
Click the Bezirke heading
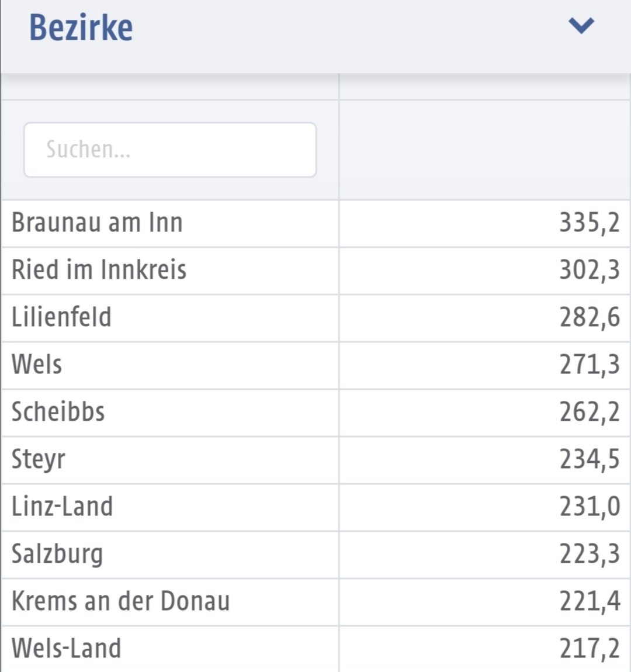pyautogui.click(x=81, y=28)
